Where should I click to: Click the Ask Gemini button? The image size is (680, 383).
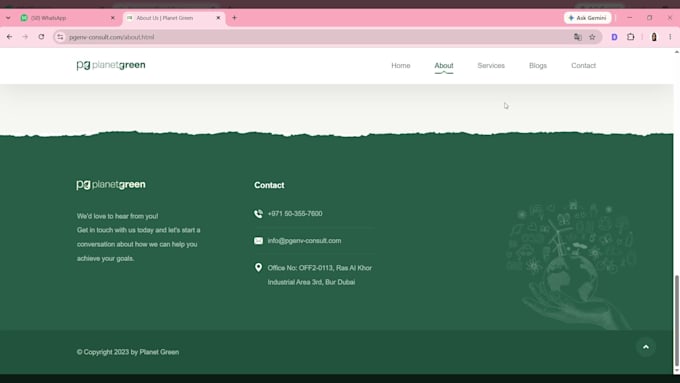point(587,18)
